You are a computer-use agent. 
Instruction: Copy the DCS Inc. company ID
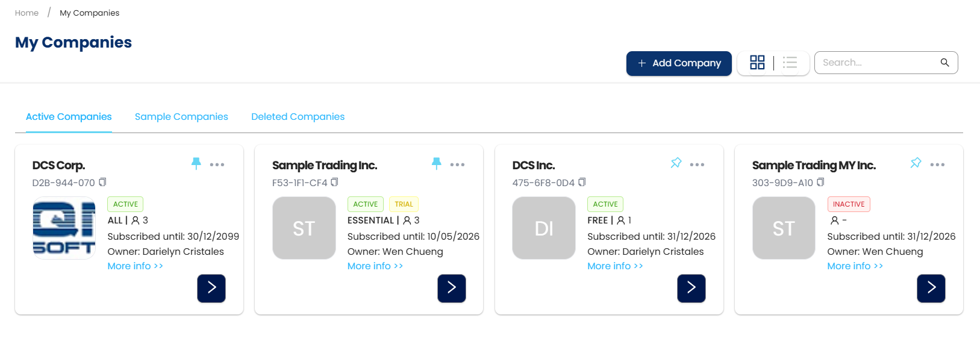click(x=582, y=182)
